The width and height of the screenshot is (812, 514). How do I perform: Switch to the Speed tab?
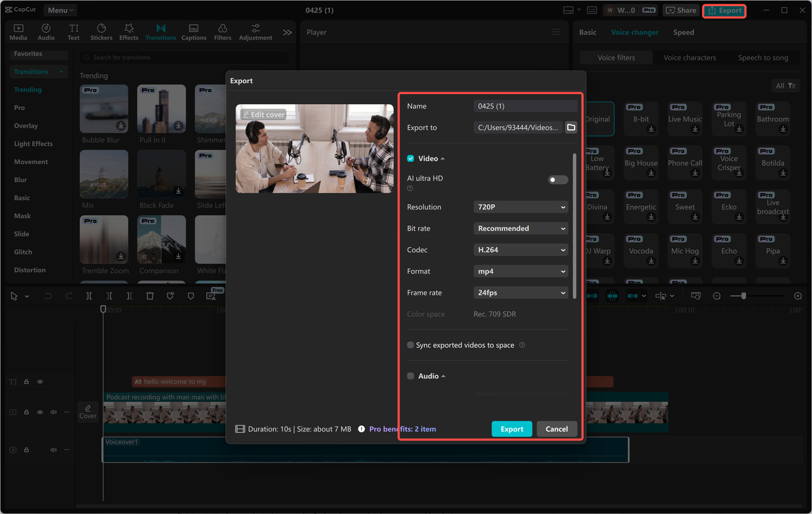click(x=684, y=32)
